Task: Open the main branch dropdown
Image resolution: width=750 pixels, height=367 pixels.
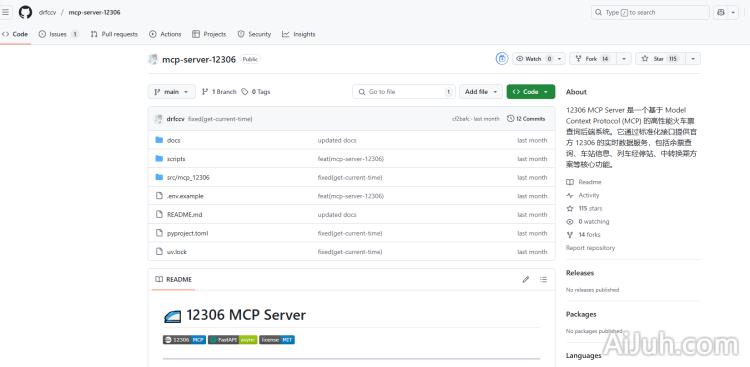Action: pos(172,91)
